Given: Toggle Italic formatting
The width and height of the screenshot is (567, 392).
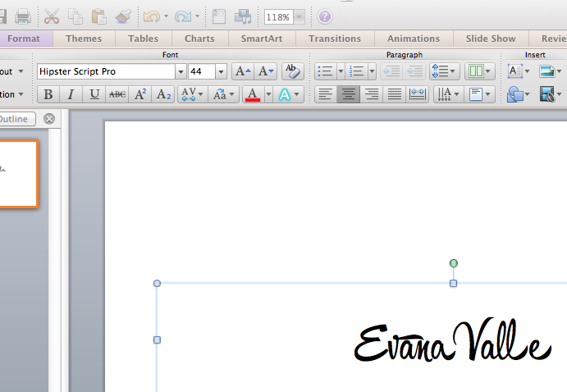Looking at the screenshot, I should tap(71, 94).
